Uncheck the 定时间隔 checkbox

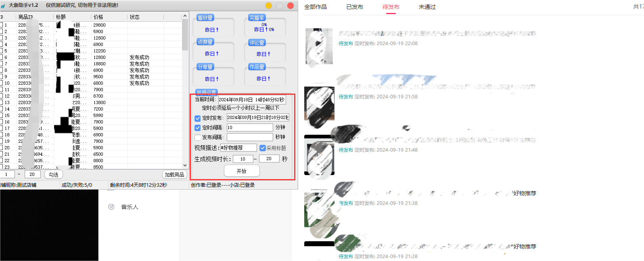point(198,128)
